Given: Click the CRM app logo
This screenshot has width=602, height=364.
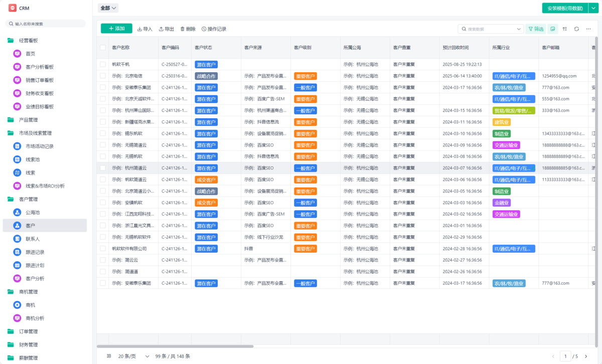Looking at the screenshot, I should pyautogui.click(x=13, y=8).
